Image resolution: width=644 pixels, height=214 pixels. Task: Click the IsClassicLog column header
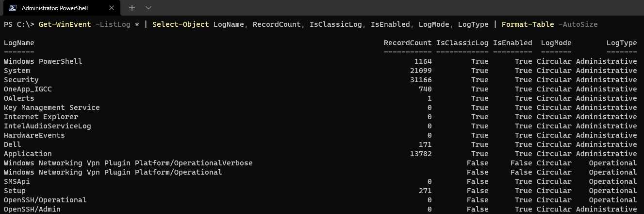click(x=462, y=43)
